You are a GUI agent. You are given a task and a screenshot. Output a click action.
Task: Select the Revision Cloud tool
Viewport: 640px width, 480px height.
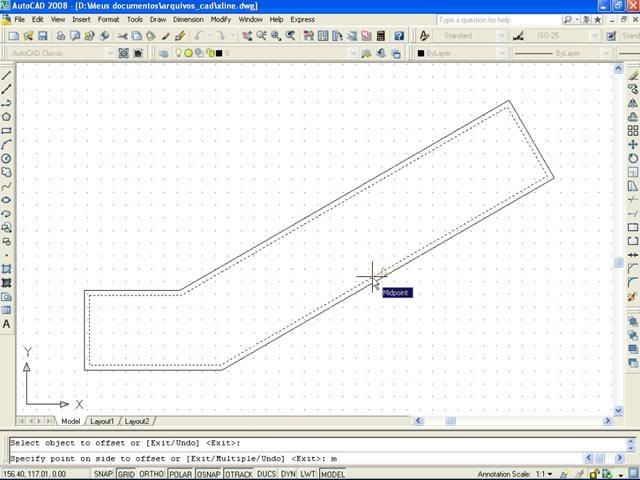pyautogui.click(x=6, y=172)
